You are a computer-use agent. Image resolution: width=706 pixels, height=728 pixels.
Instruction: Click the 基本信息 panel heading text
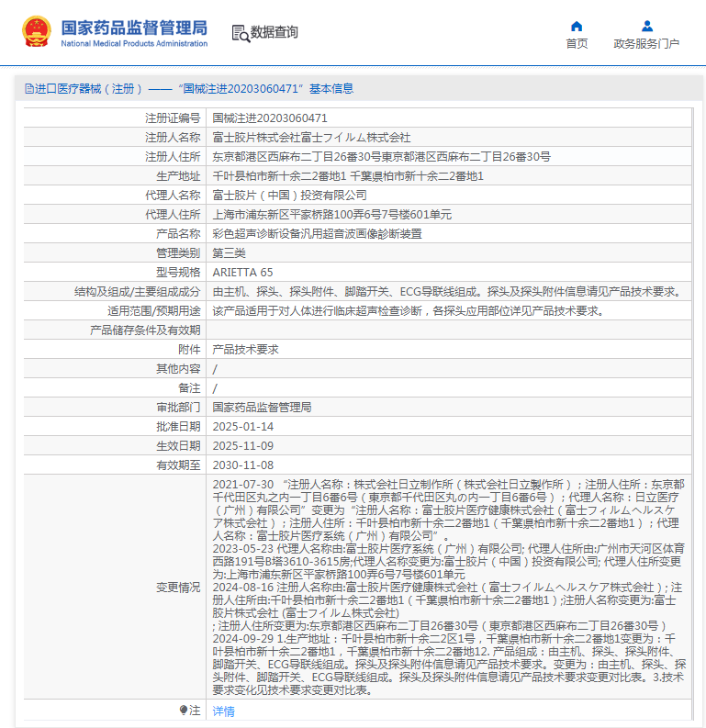331,89
